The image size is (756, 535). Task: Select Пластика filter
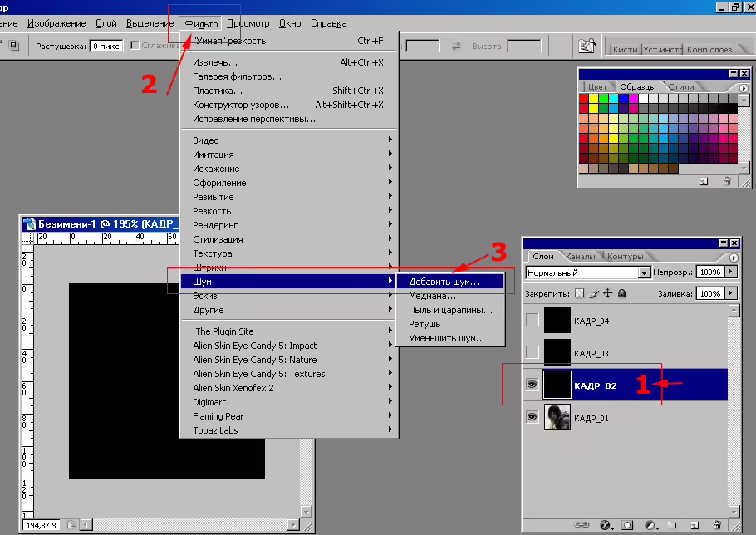coord(289,91)
